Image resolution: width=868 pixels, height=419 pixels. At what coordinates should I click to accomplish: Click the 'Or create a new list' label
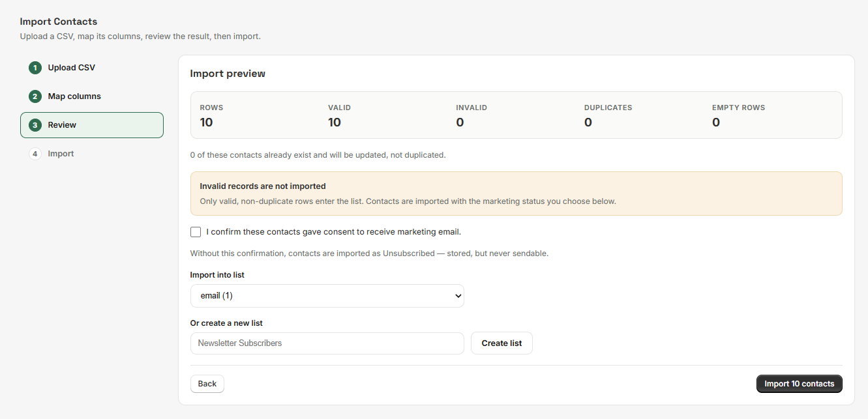pos(226,323)
